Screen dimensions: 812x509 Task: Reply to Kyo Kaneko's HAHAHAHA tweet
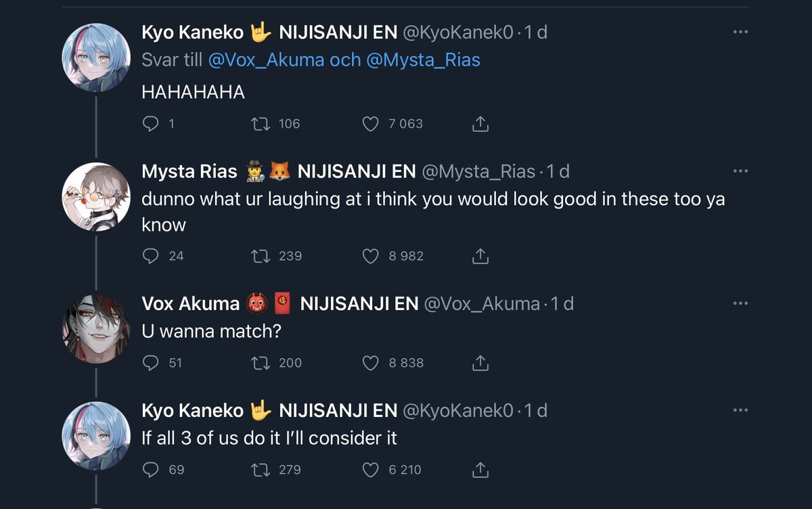[151, 124]
